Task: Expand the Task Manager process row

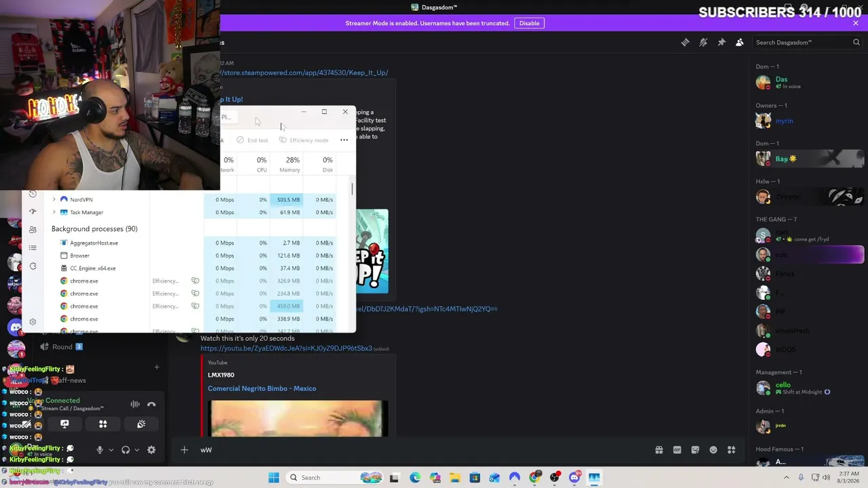Action: pos(54,212)
